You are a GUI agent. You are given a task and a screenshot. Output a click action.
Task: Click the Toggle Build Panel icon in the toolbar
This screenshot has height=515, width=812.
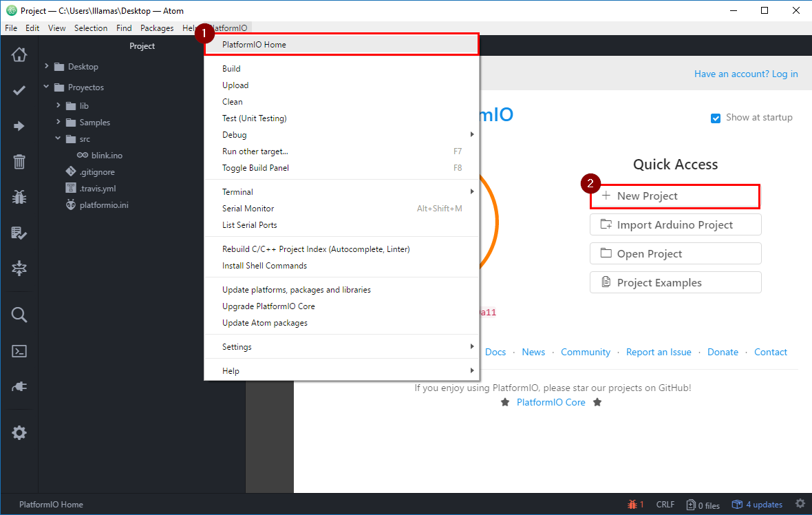click(x=19, y=269)
